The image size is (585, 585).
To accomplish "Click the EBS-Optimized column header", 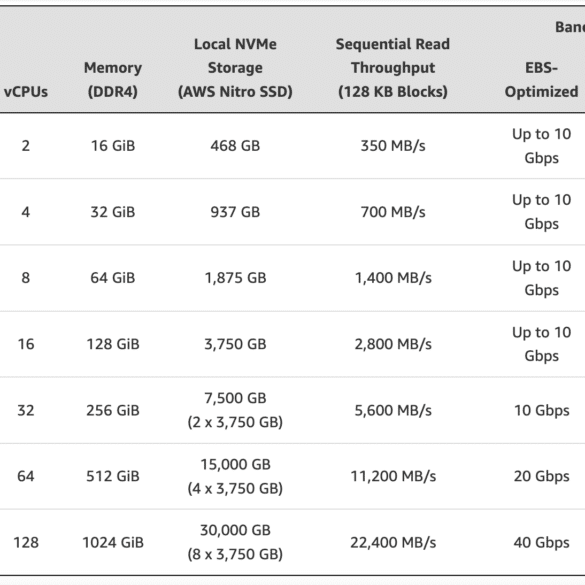I will click(541, 80).
